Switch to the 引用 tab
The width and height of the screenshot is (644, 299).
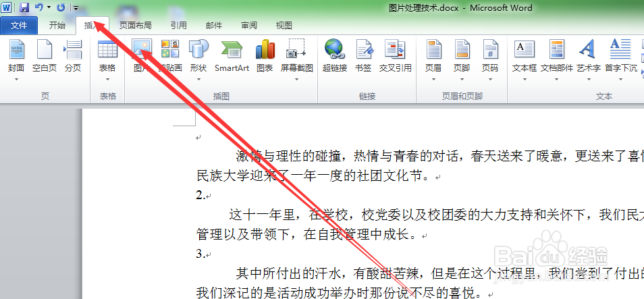coord(179,26)
